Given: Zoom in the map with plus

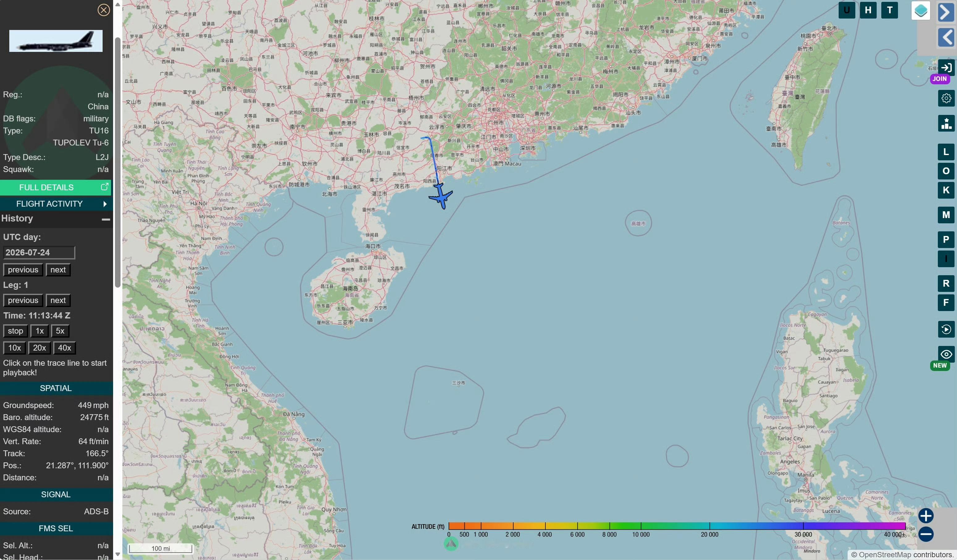Looking at the screenshot, I should point(926,516).
